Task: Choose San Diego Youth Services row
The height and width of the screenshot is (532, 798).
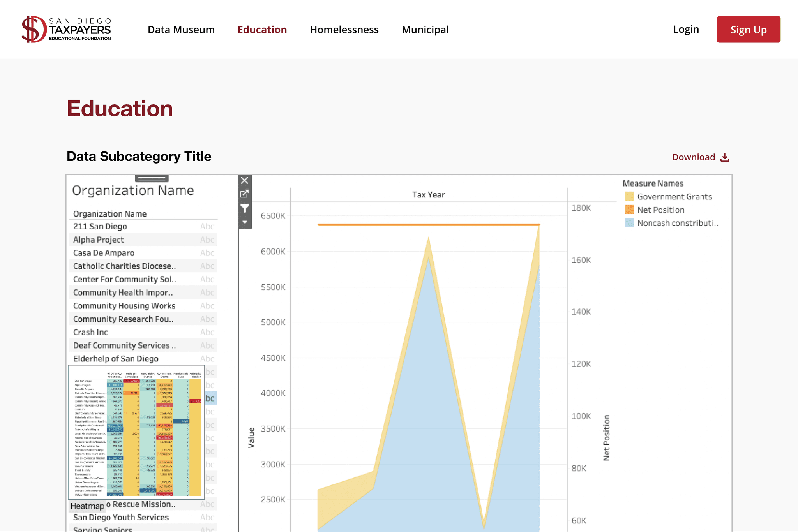Action: [121, 517]
